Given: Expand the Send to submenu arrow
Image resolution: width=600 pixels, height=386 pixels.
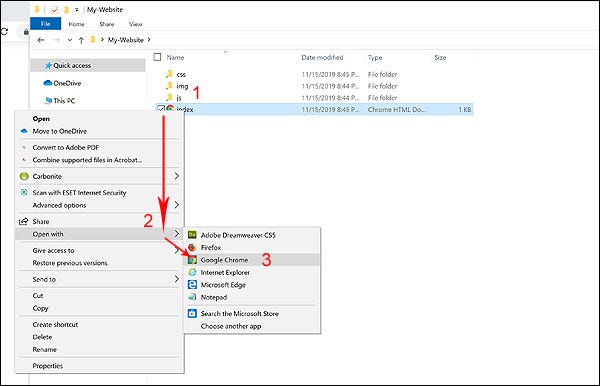Looking at the screenshot, I should (176, 279).
